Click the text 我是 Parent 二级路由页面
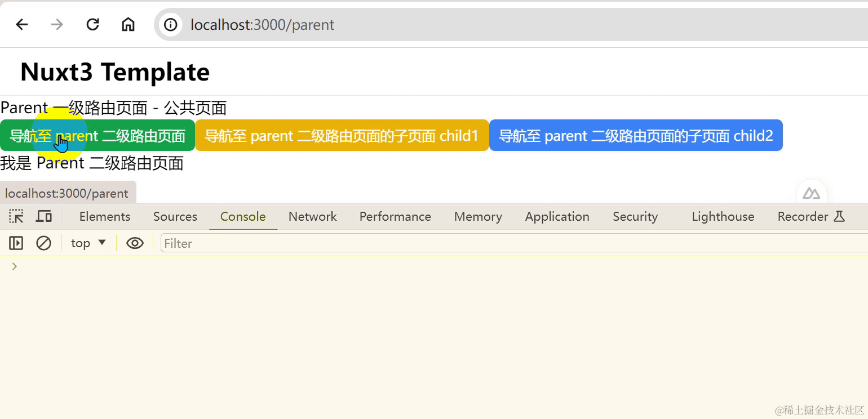Screen dimensions: 868x419 tap(92, 163)
